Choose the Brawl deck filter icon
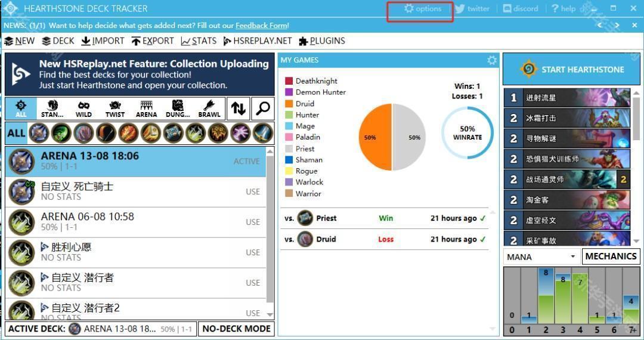644x340 pixels. [209, 108]
